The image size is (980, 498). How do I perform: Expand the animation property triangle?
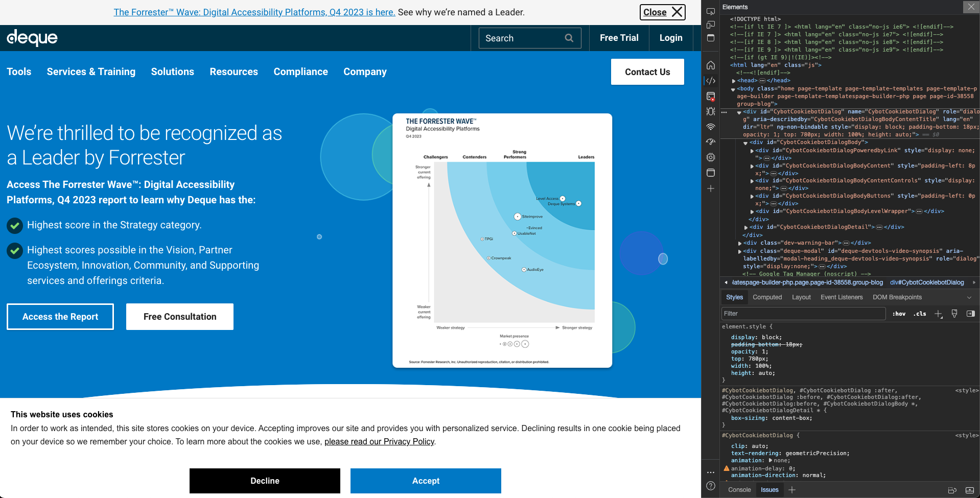tap(771, 460)
